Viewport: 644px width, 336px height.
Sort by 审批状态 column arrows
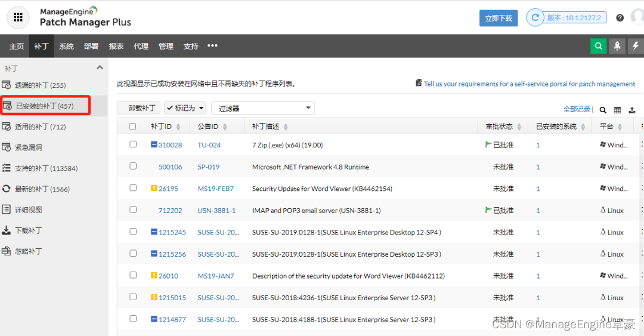pos(519,127)
